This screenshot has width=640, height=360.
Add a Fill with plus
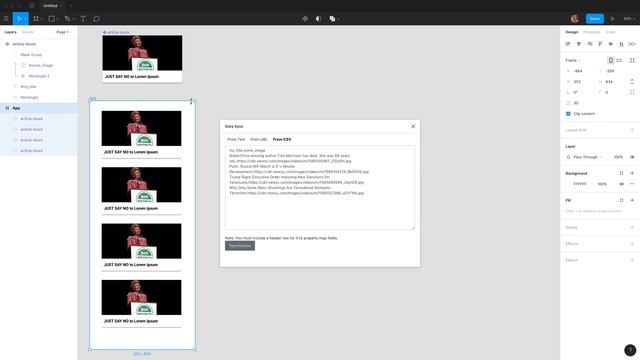pyautogui.click(x=632, y=200)
